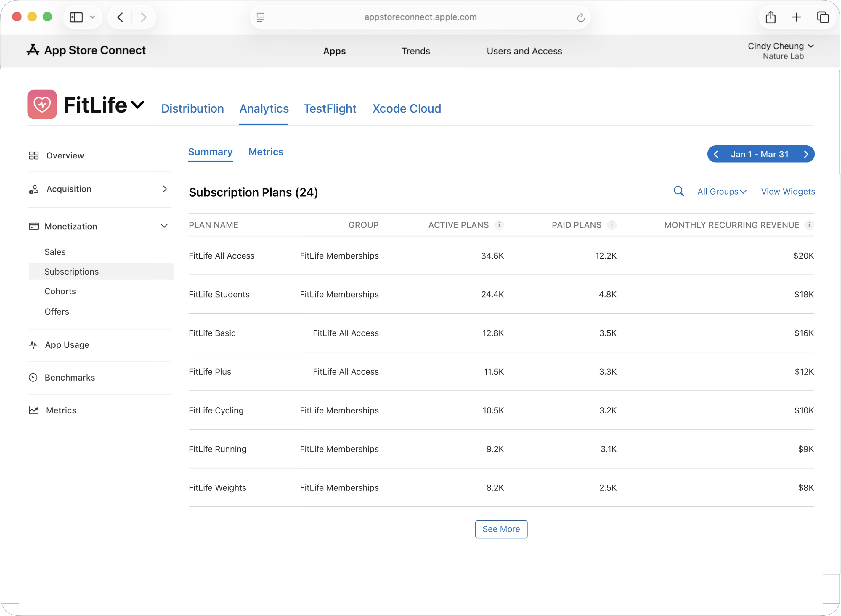The image size is (841, 616).
Task: Open a new tab with plus icon
Action: point(796,17)
